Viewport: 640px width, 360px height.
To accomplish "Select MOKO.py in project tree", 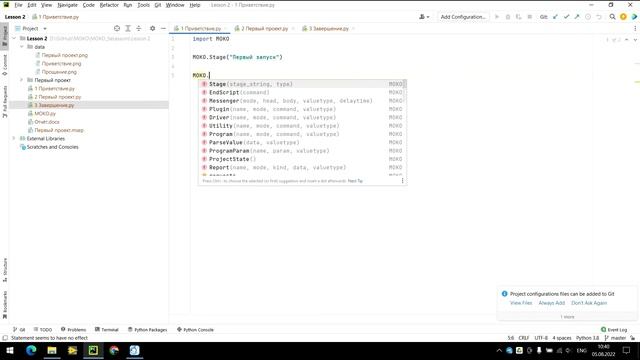I will pyautogui.click(x=45, y=113).
